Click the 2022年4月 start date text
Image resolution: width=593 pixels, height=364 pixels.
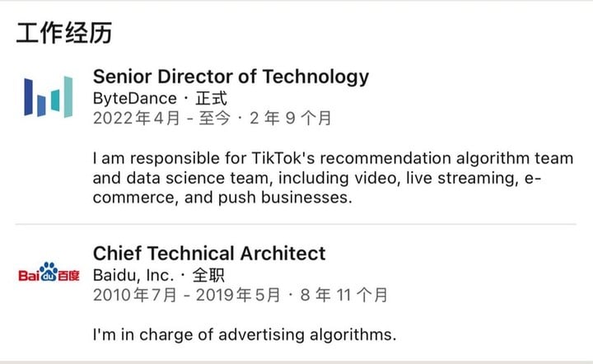pyautogui.click(x=137, y=118)
